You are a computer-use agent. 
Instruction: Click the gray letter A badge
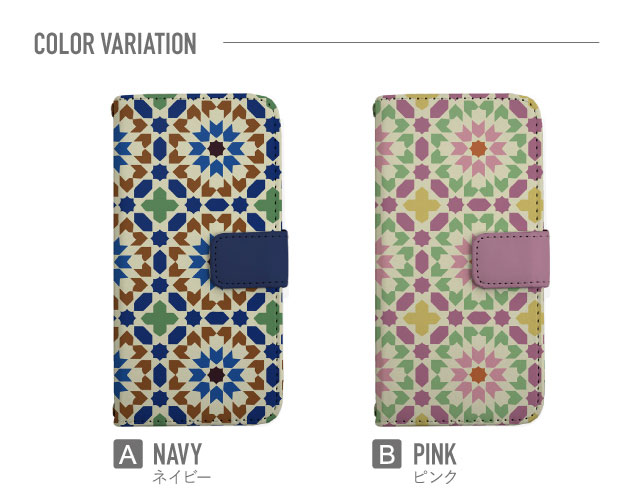point(128,454)
